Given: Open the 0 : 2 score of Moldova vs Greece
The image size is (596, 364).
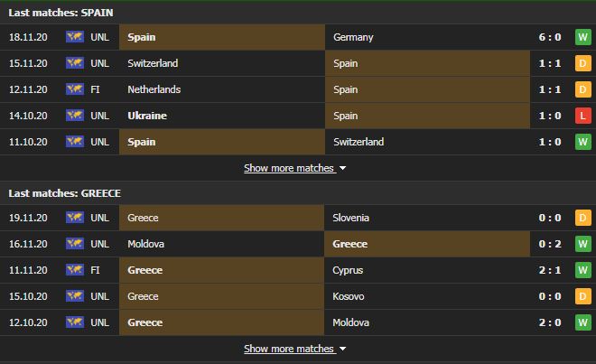Looking at the screenshot, I should click(x=550, y=244).
